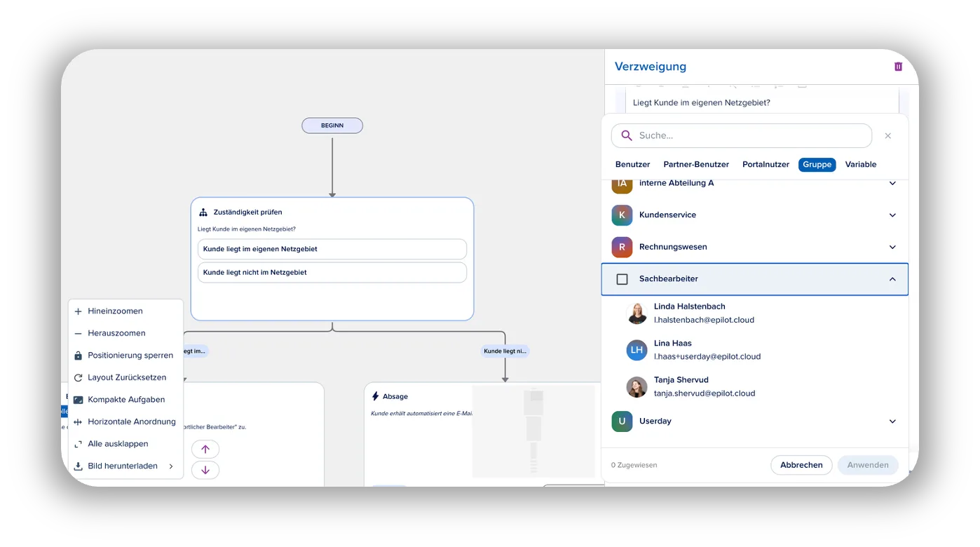Collapse the Sachbearbeiter group chevron
This screenshot has width=980, height=547.
click(x=892, y=279)
